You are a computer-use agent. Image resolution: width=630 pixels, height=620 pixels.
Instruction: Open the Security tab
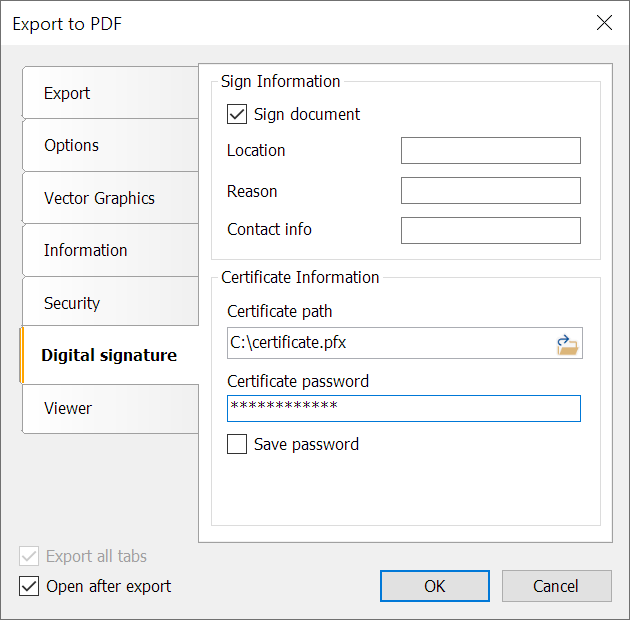[x=110, y=303]
